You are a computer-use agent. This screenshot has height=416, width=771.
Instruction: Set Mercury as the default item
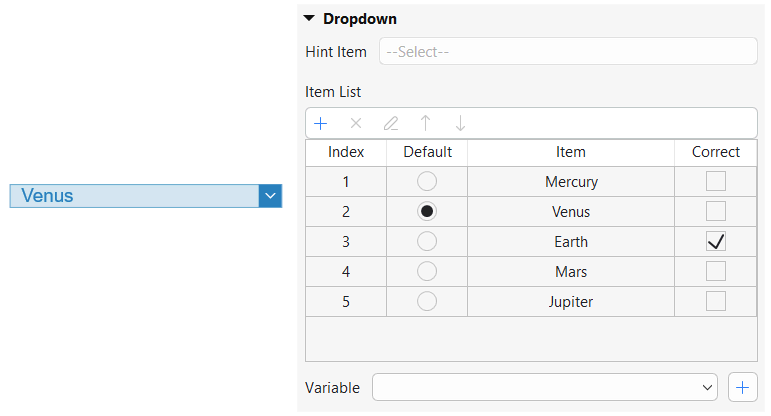[x=427, y=182]
